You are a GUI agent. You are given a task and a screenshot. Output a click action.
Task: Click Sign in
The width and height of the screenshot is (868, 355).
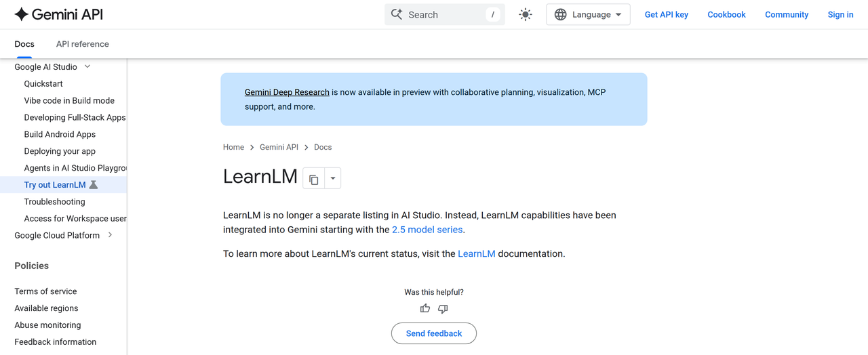tap(840, 14)
